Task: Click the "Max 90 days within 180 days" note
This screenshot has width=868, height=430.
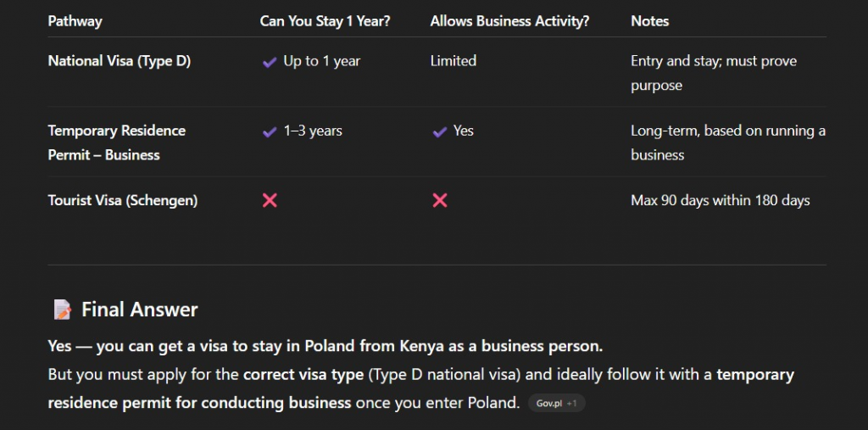Action: 720,201
